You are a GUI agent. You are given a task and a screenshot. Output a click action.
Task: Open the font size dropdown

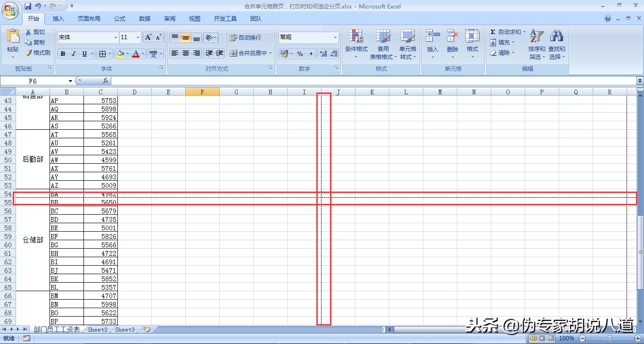point(138,37)
